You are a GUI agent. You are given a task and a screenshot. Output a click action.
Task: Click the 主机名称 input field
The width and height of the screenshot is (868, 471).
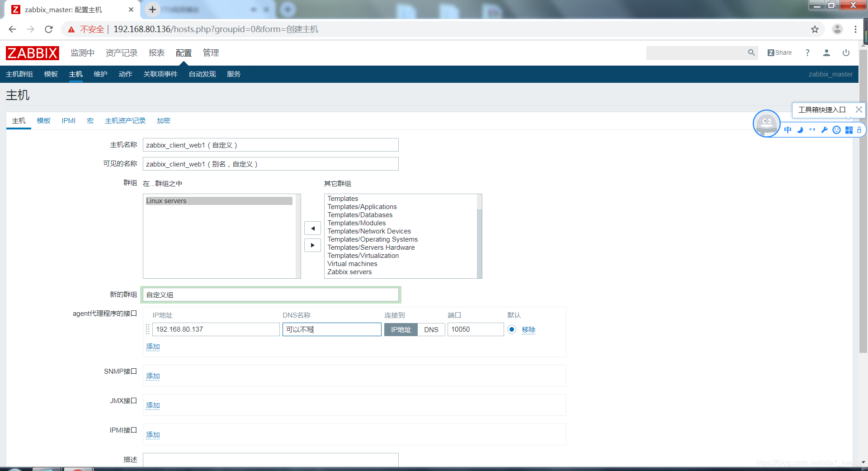click(271, 145)
